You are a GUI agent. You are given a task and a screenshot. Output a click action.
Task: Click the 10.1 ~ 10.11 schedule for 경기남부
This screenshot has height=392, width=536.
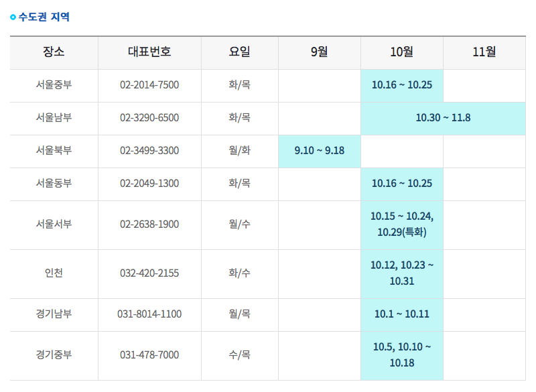click(401, 314)
